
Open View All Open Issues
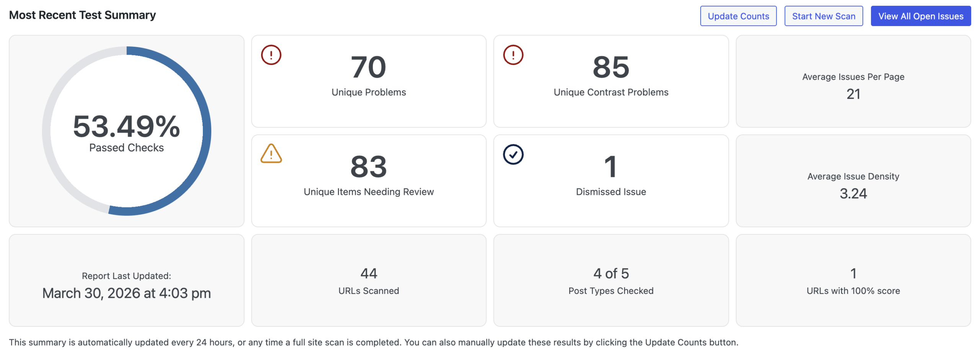tap(920, 16)
